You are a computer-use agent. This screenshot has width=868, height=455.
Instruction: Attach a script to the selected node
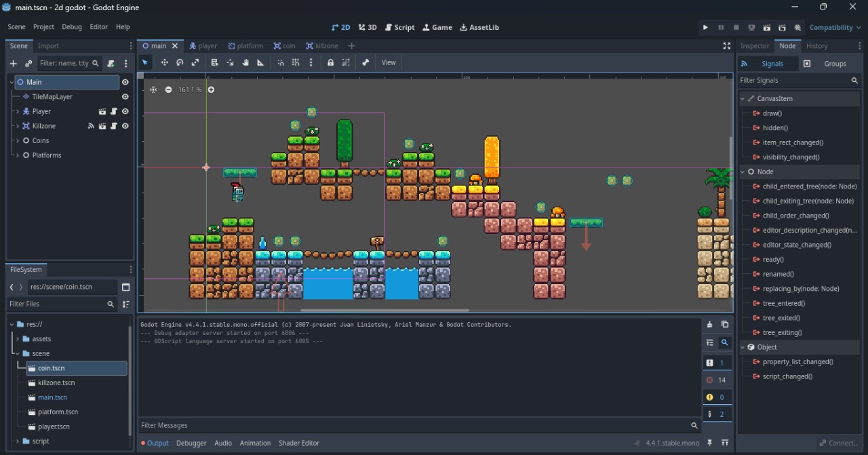coord(111,63)
